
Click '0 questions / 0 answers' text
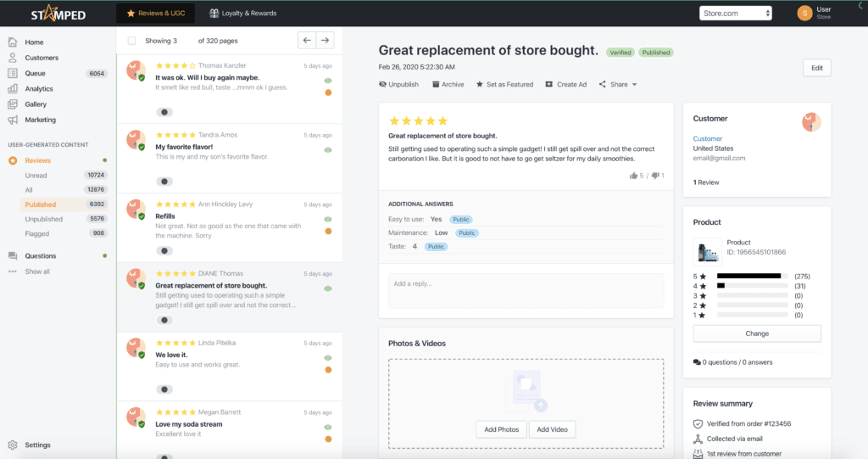(737, 362)
